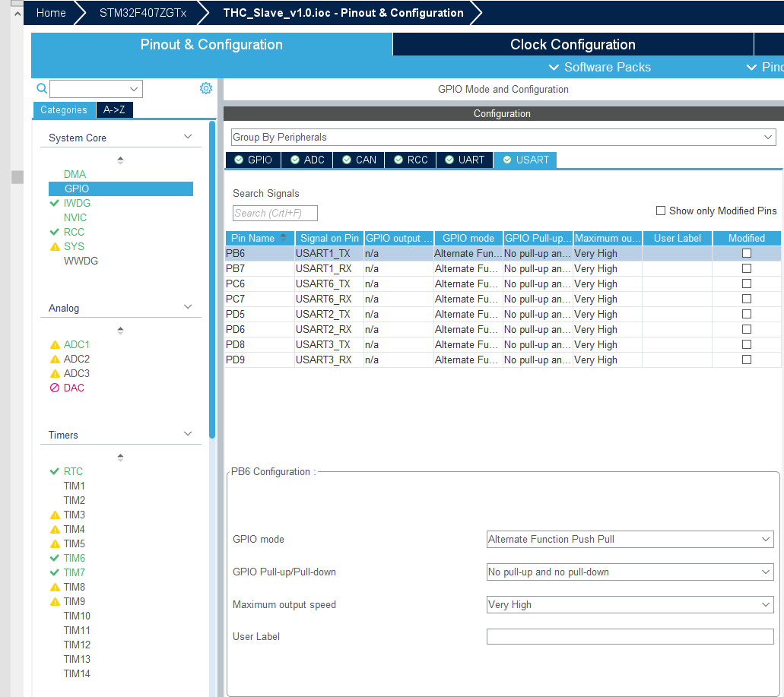
Task: Open the Group By Peripherals dropdown
Action: pos(503,138)
